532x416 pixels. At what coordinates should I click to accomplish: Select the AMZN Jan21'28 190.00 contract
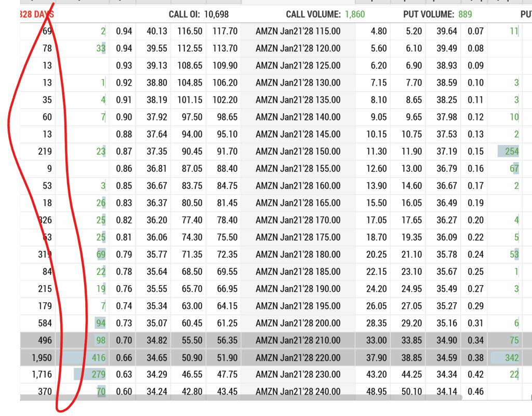click(x=298, y=289)
